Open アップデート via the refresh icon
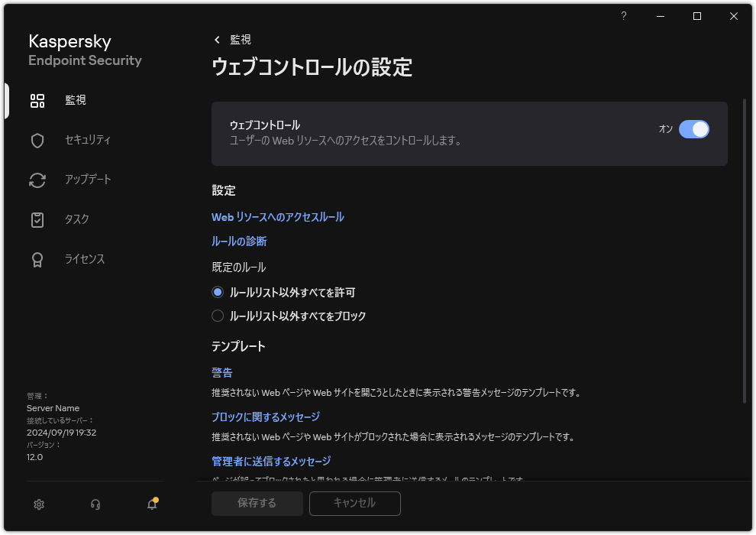 point(37,180)
